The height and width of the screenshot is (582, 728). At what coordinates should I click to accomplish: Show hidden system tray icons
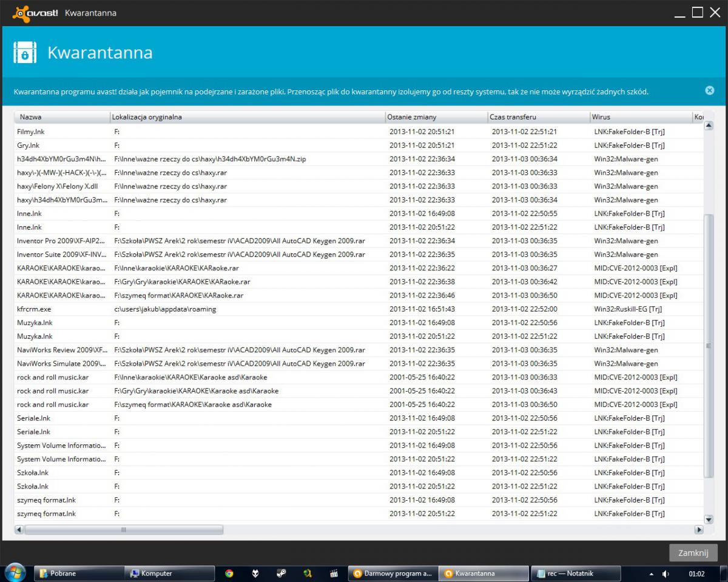coord(652,574)
